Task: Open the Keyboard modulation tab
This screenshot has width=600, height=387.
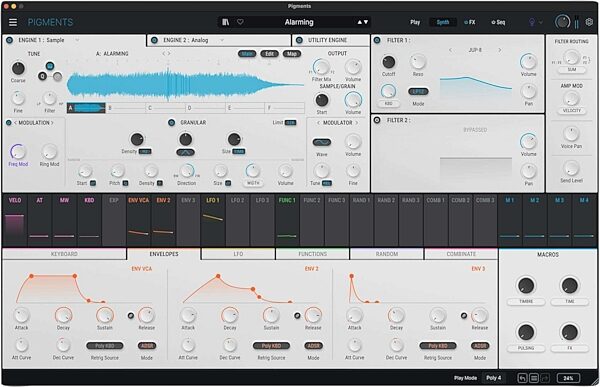Action: [64, 254]
